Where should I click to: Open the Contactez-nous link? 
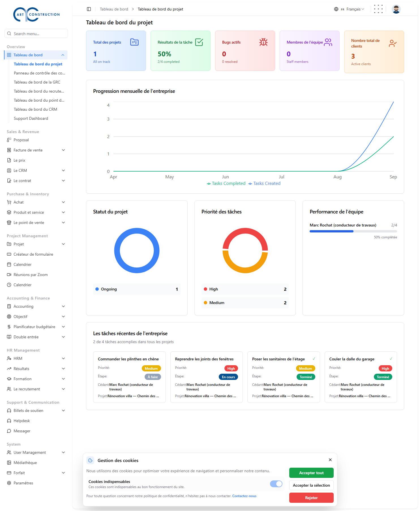(x=244, y=496)
